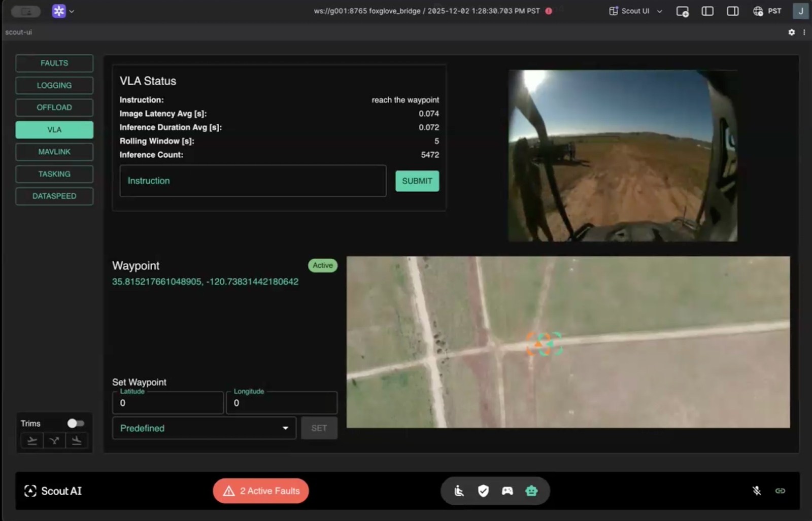The image size is (812, 521).
Task: Switch to the MAVLINK tab
Action: (x=54, y=152)
